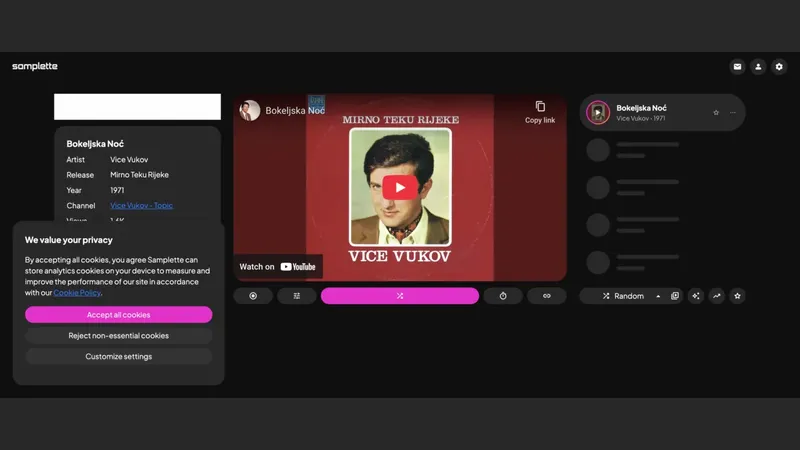The width and height of the screenshot is (800, 450).
Task: Click the star icon right of trending
Action: [x=738, y=296]
